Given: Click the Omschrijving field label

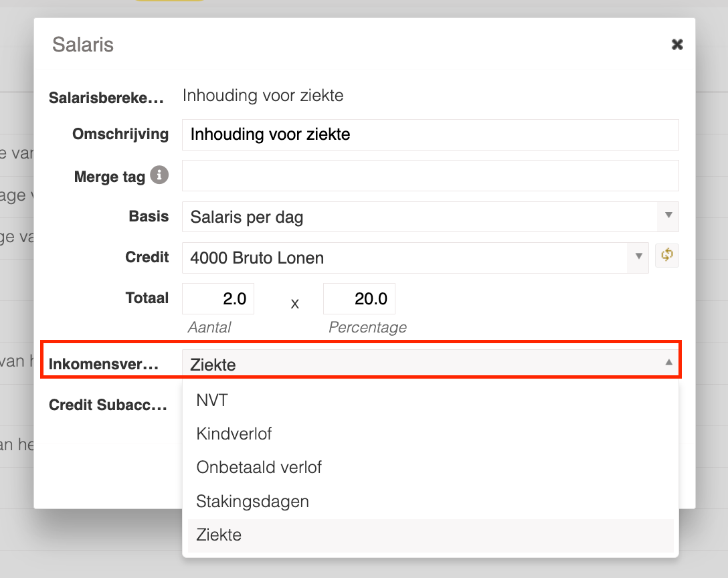Looking at the screenshot, I should point(120,134).
